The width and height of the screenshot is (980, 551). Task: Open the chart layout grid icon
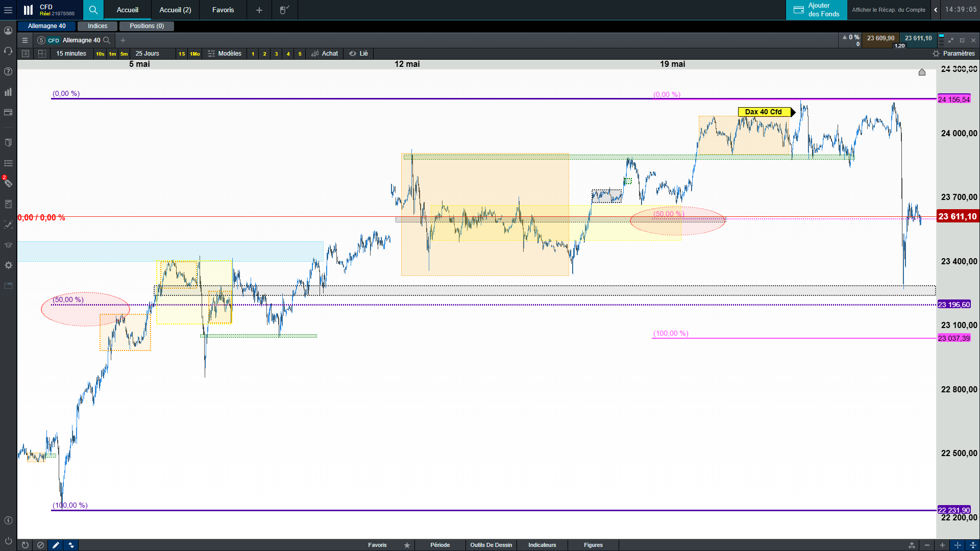(42, 54)
